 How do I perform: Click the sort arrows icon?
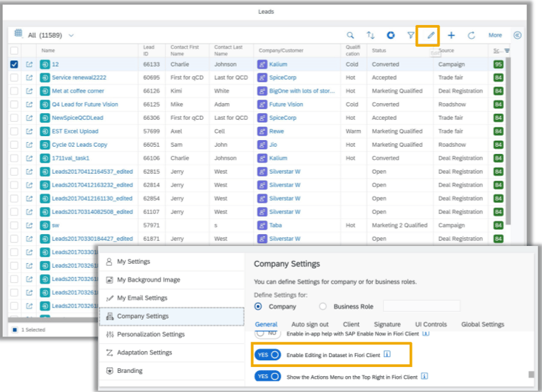pyautogui.click(x=371, y=35)
